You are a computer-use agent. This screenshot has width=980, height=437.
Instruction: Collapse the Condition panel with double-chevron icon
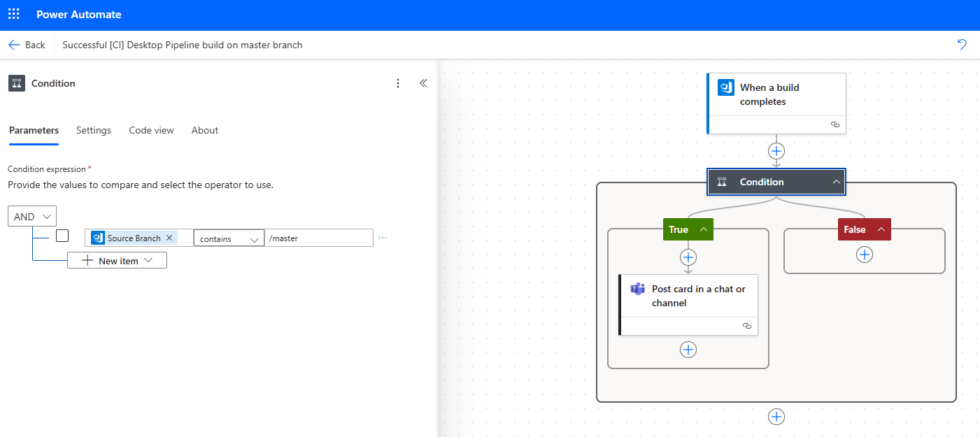point(423,83)
